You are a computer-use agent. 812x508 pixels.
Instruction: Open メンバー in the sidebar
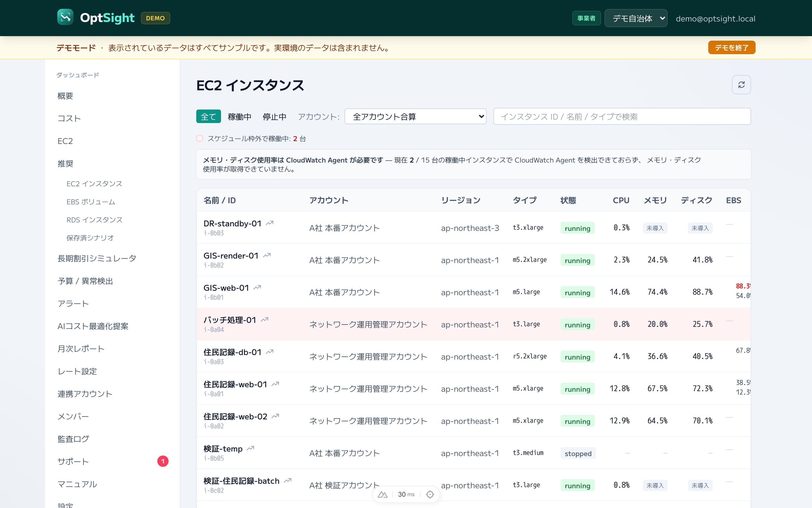[73, 416]
